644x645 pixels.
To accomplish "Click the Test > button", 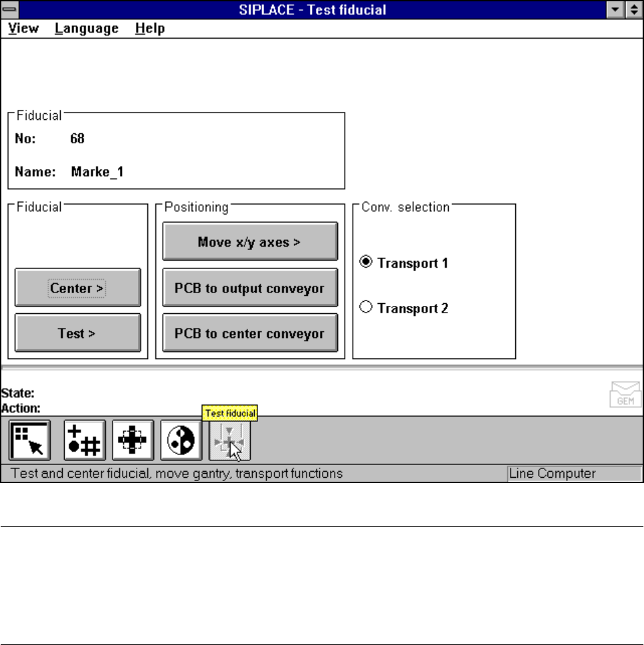I will [78, 332].
